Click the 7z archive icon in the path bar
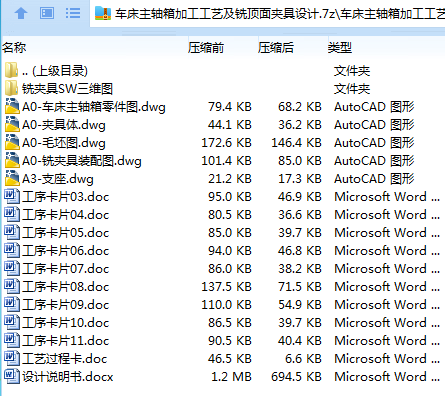 (x=103, y=13)
